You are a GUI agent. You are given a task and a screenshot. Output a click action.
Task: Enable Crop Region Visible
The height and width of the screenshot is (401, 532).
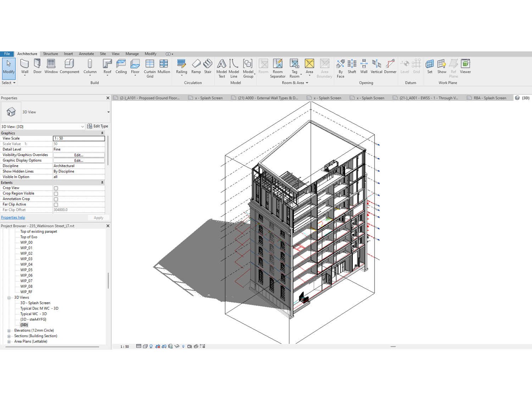[56, 193]
